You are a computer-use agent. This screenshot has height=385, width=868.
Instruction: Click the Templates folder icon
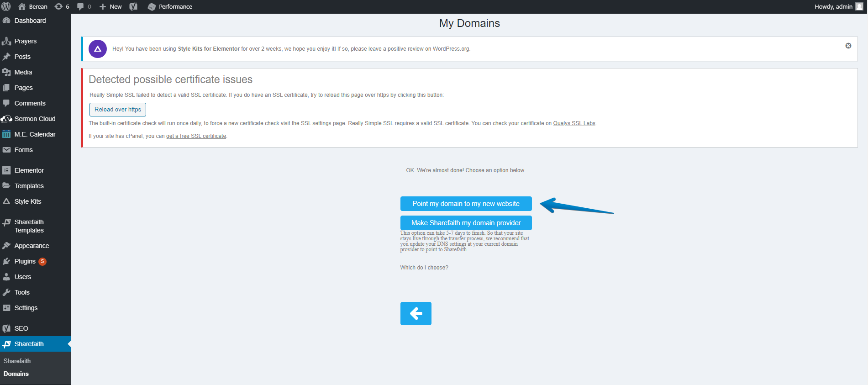click(6, 186)
